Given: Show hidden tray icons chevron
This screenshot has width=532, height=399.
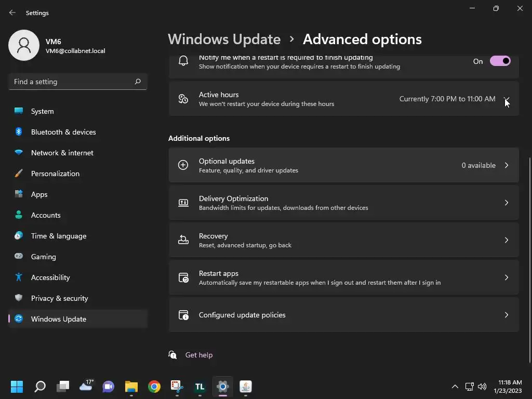Looking at the screenshot, I should [455, 387].
